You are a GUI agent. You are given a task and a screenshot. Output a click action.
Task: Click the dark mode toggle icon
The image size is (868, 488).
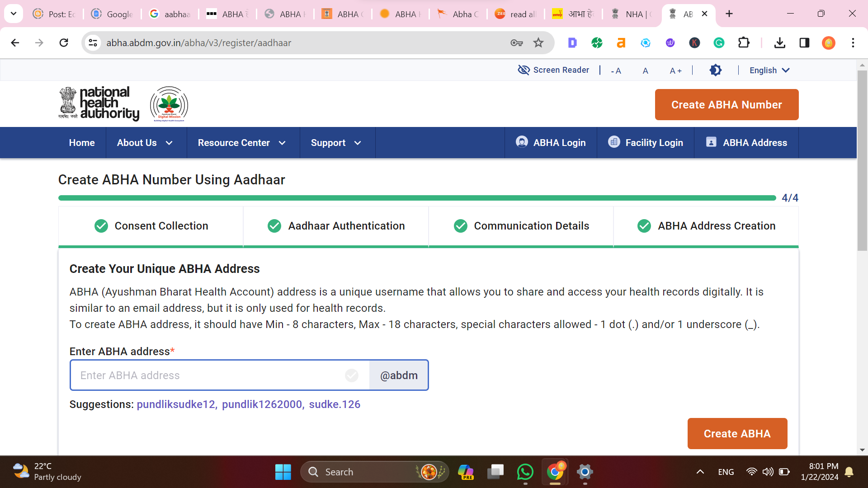pos(715,70)
